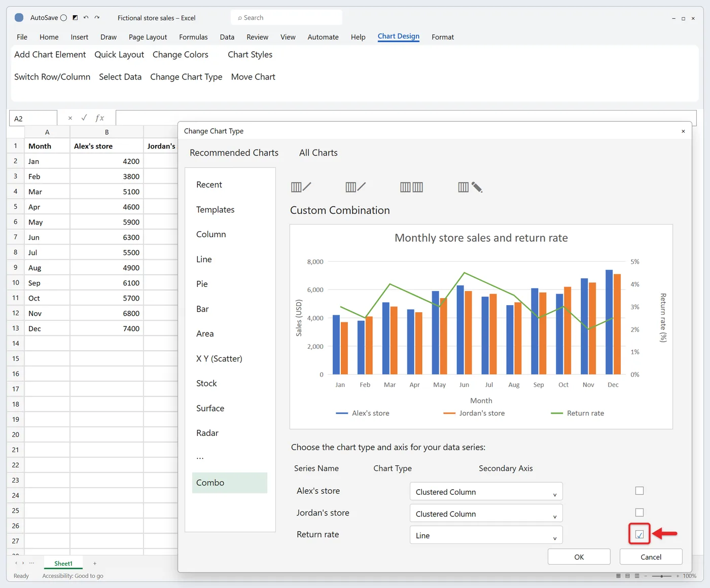Click the next sheet navigation arrow

coord(23,563)
